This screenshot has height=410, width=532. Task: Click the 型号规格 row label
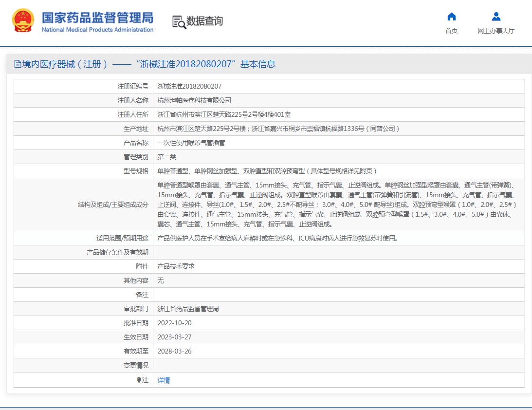136,171
